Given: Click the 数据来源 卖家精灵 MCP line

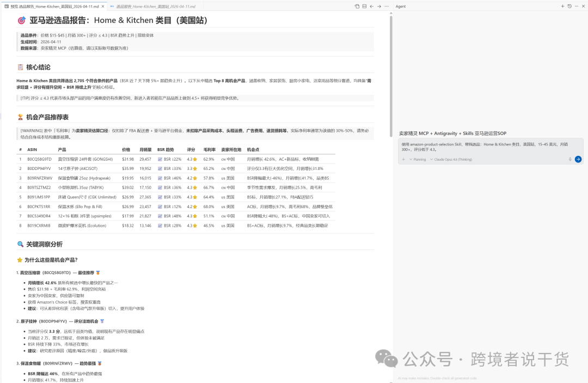Looking at the screenshot, I should (74, 48).
